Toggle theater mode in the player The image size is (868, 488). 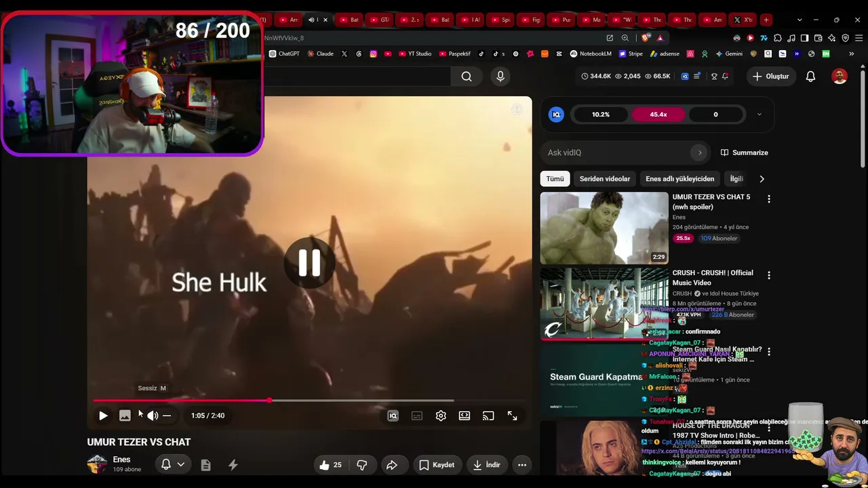click(465, 415)
